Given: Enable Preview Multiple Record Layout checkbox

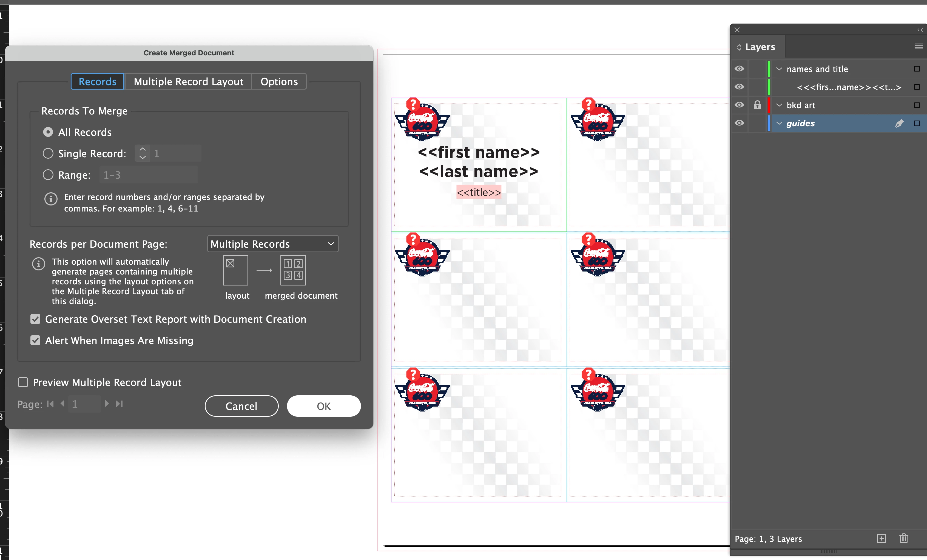Looking at the screenshot, I should (x=23, y=382).
